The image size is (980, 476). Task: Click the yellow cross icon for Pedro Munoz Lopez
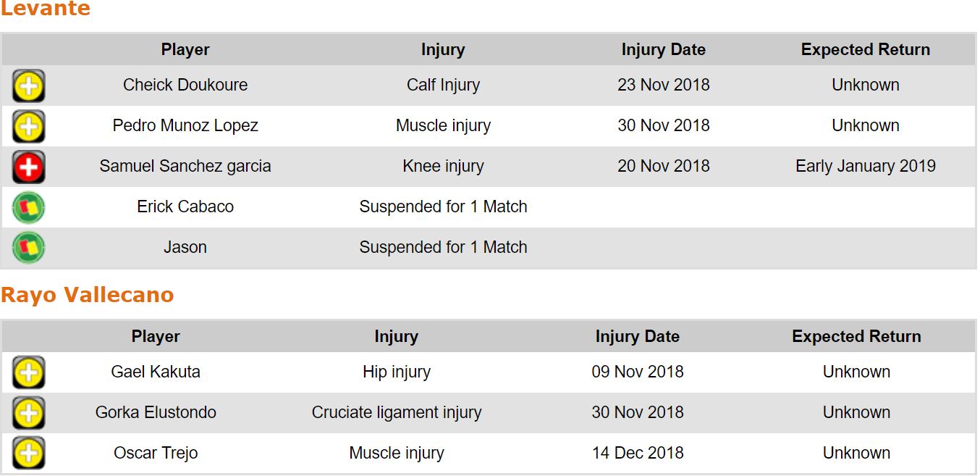coord(28,126)
